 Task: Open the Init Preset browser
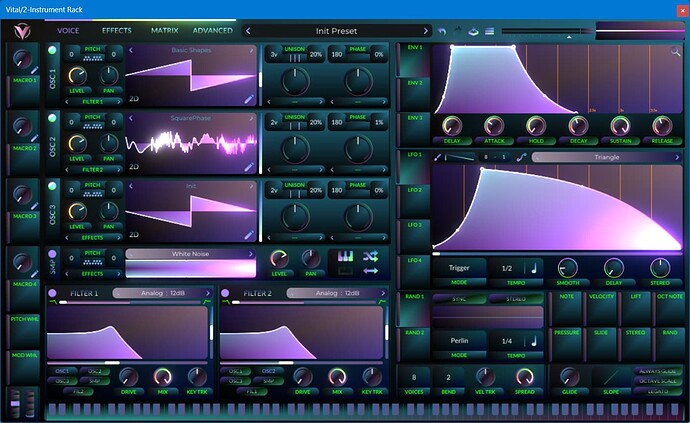(x=336, y=31)
